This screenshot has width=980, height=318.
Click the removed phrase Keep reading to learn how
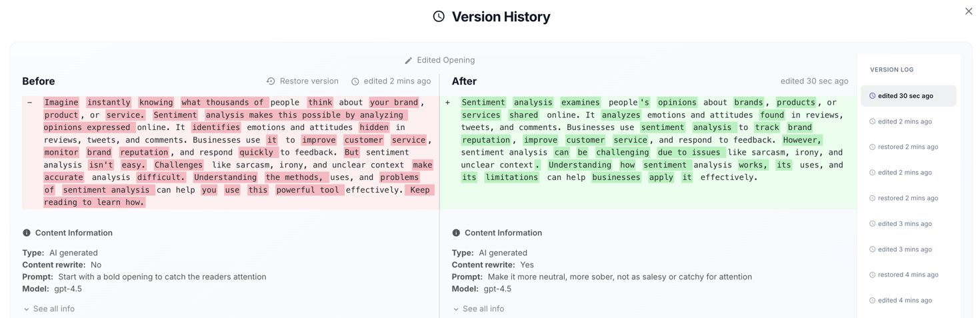pyautogui.click(x=239, y=196)
